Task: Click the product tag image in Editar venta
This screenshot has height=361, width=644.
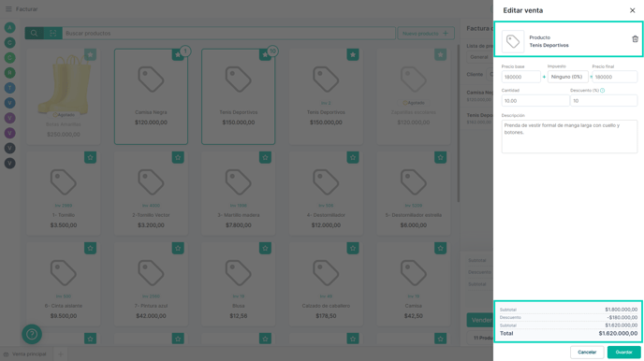Action: (513, 41)
